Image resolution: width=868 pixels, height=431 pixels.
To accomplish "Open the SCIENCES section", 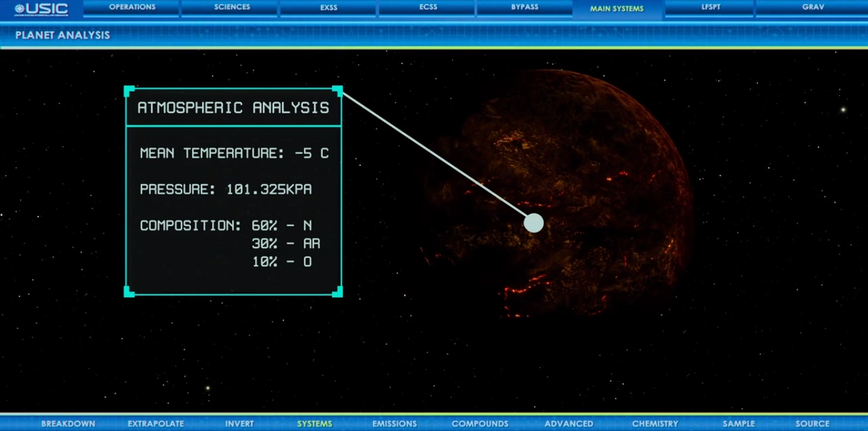I will pos(231,7).
